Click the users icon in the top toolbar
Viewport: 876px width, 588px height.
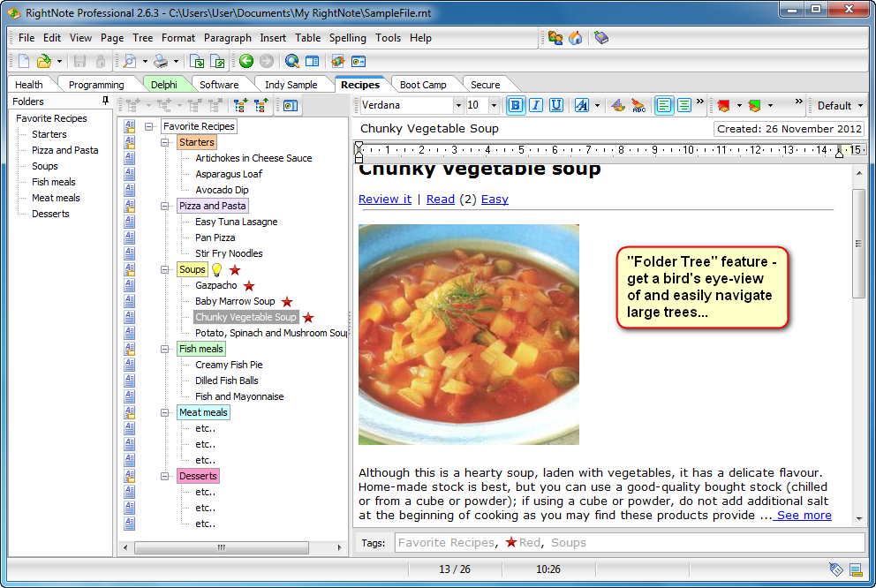tap(555, 38)
